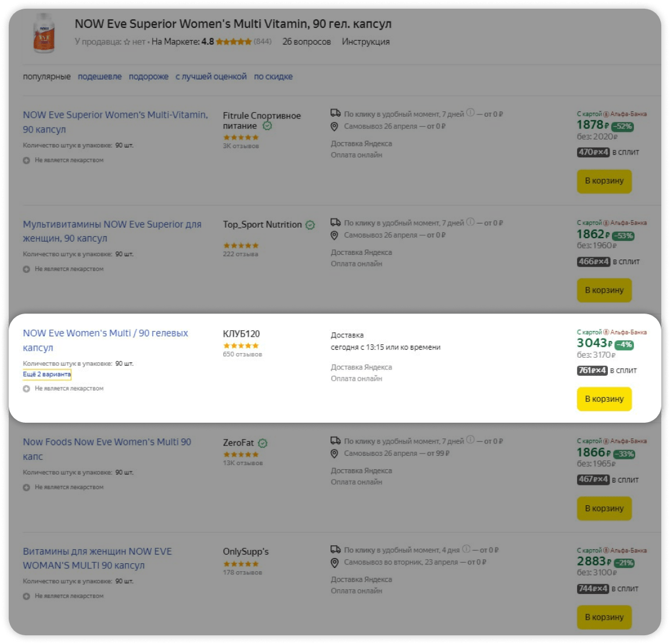The height and width of the screenshot is (644, 670).
Task: Click the 761₽×4 split payment badge
Action: coord(592,370)
